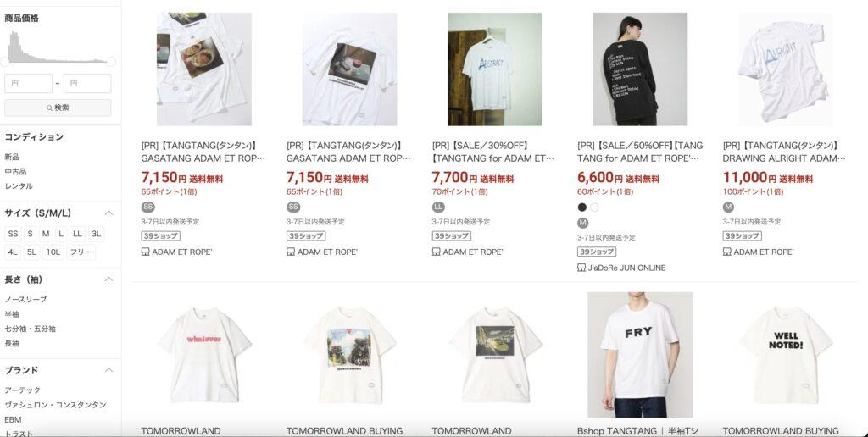Click the 検索 price search button
Image resolution: width=868 pixels, height=437 pixels.
pyautogui.click(x=58, y=108)
